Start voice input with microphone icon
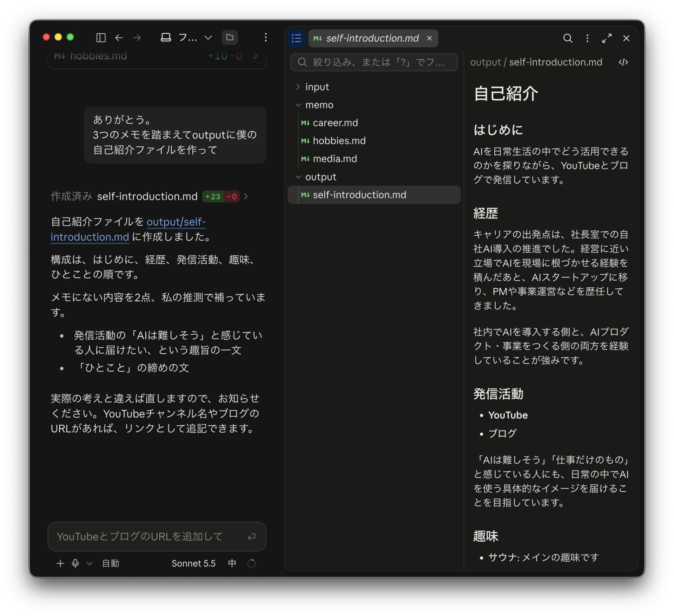 (x=75, y=563)
